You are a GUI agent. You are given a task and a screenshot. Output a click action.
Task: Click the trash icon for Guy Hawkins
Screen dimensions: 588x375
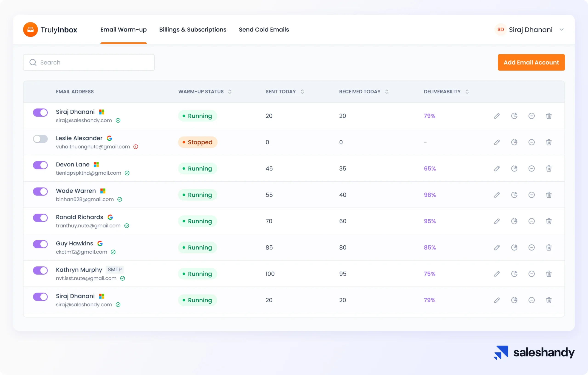pos(549,247)
